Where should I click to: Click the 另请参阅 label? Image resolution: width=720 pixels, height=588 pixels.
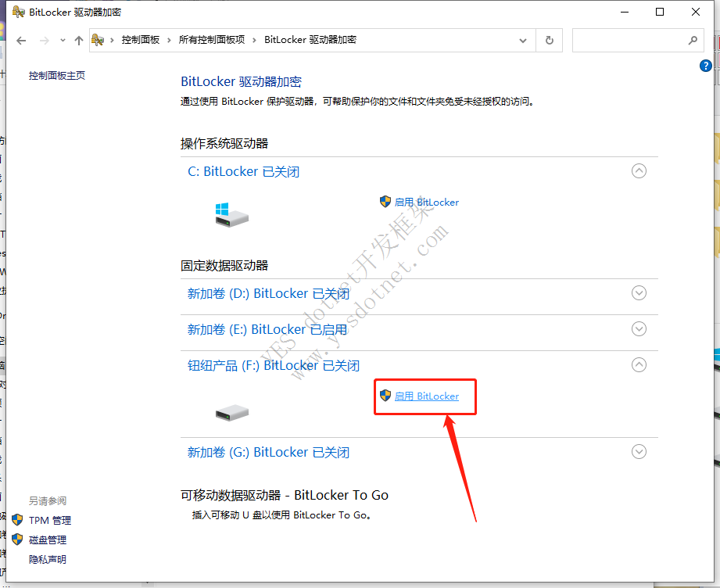coord(48,500)
